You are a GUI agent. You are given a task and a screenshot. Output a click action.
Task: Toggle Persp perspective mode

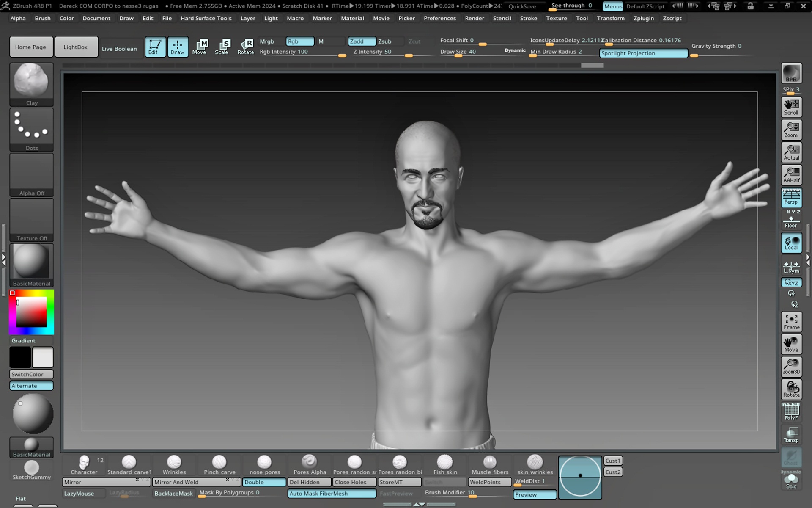(791, 197)
